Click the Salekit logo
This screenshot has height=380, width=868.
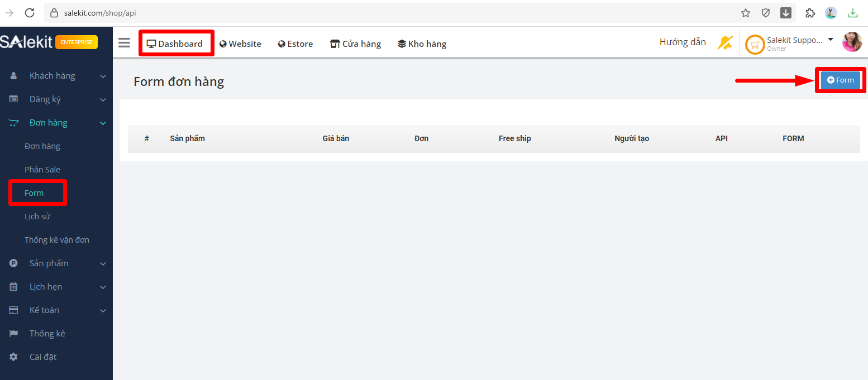point(26,42)
